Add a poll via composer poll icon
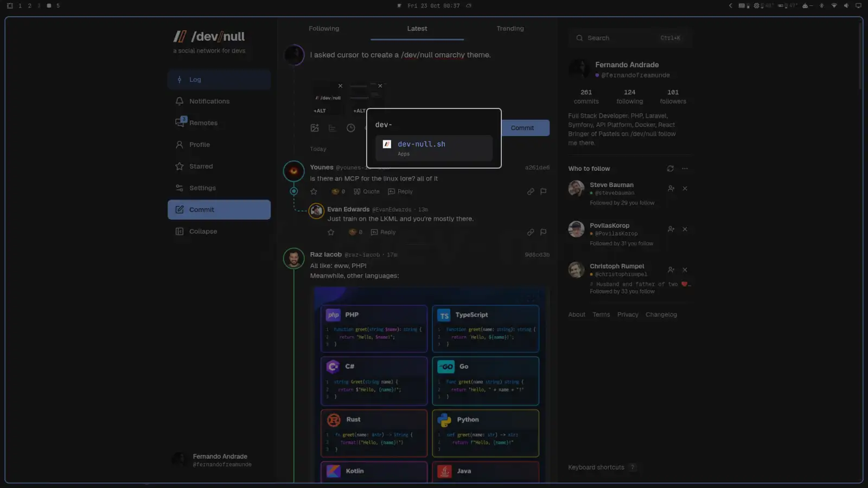Viewport: 868px width, 488px height. 333,128
